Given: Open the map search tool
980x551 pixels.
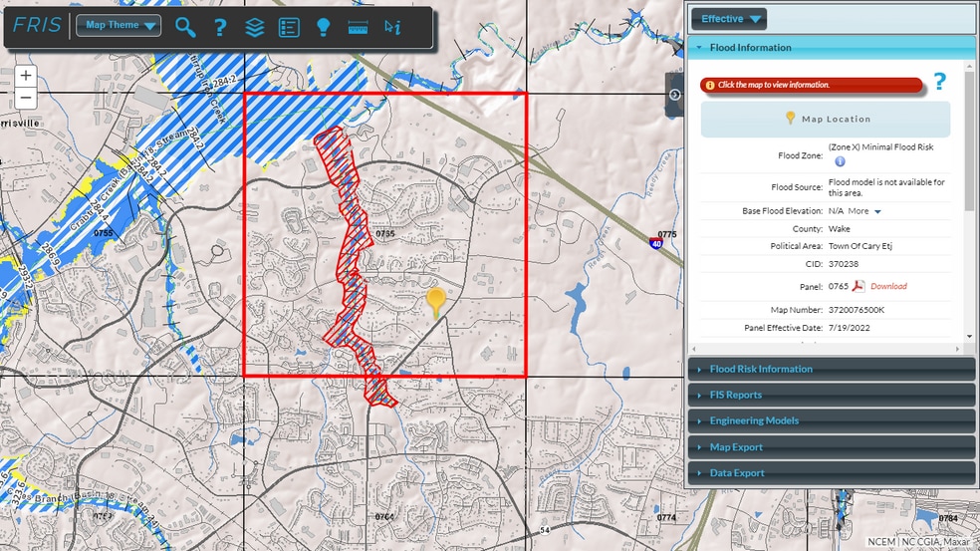Looking at the screenshot, I should coord(185,27).
